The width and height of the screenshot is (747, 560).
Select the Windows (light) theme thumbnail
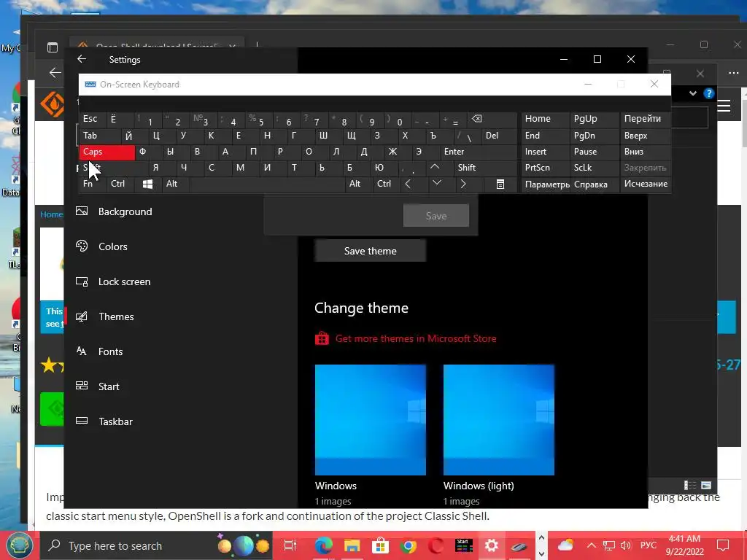click(499, 420)
